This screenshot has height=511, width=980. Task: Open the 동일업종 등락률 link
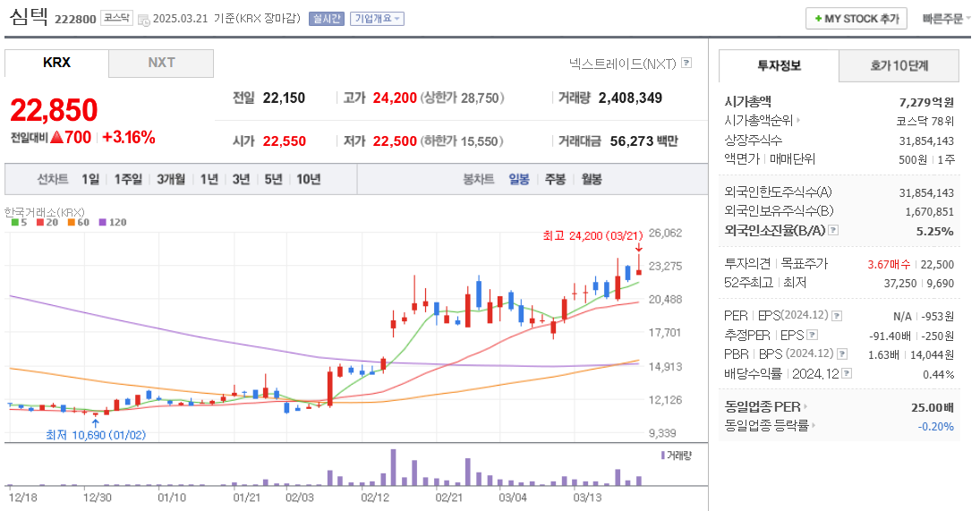[x=770, y=425]
